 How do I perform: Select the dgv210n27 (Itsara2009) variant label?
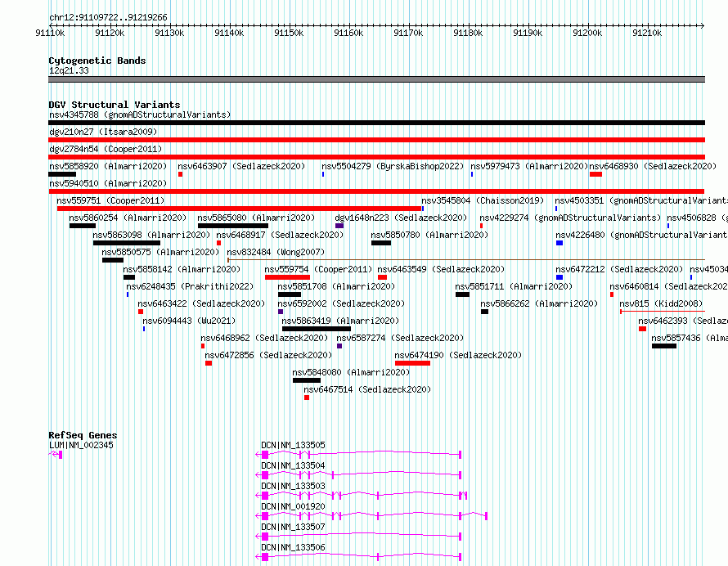tap(103, 132)
